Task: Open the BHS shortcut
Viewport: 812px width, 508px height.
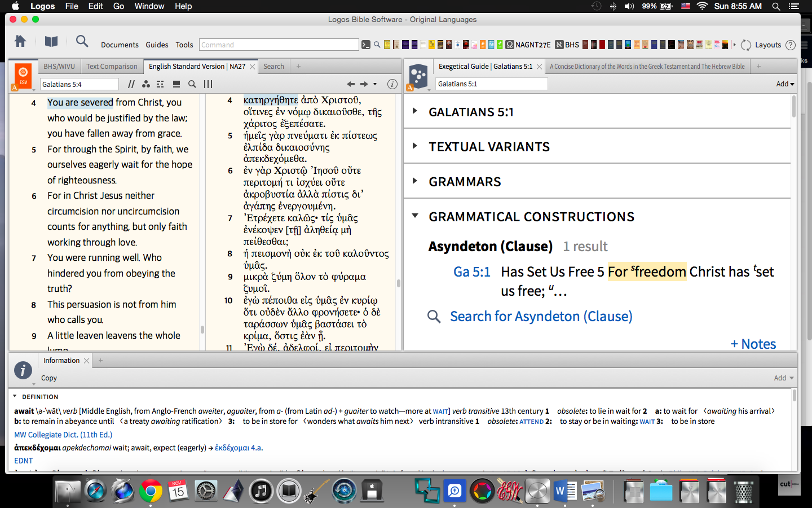Action: click(x=567, y=45)
